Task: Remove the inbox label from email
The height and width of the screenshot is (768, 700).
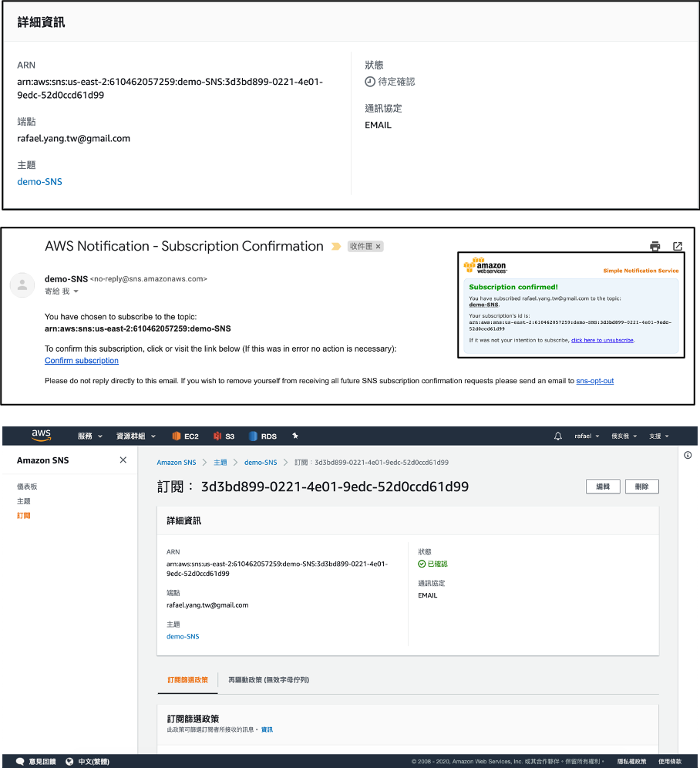Action: tap(379, 247)
